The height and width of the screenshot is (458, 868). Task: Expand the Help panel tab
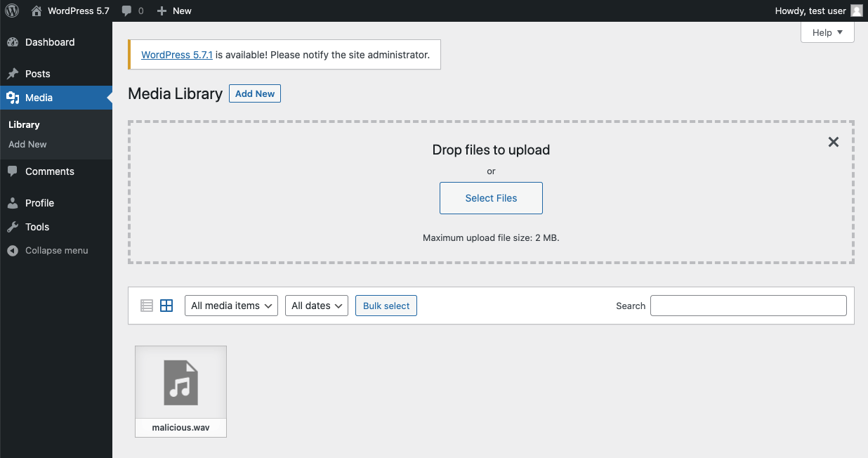coord(827,32)
